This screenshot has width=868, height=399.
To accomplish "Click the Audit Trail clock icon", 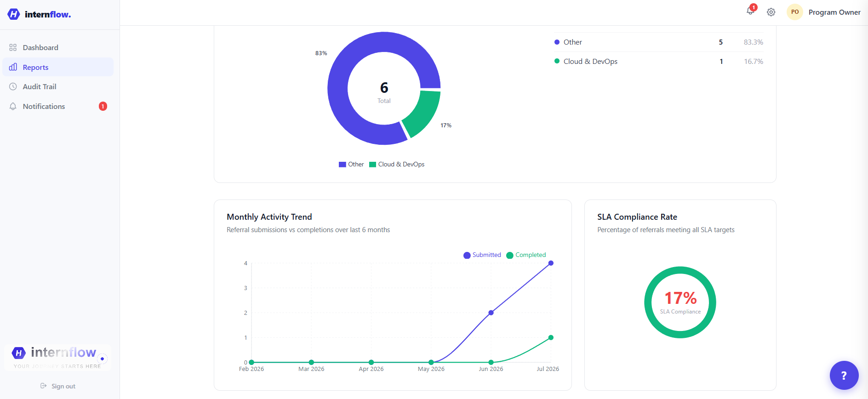I will [x=13, y=86].
